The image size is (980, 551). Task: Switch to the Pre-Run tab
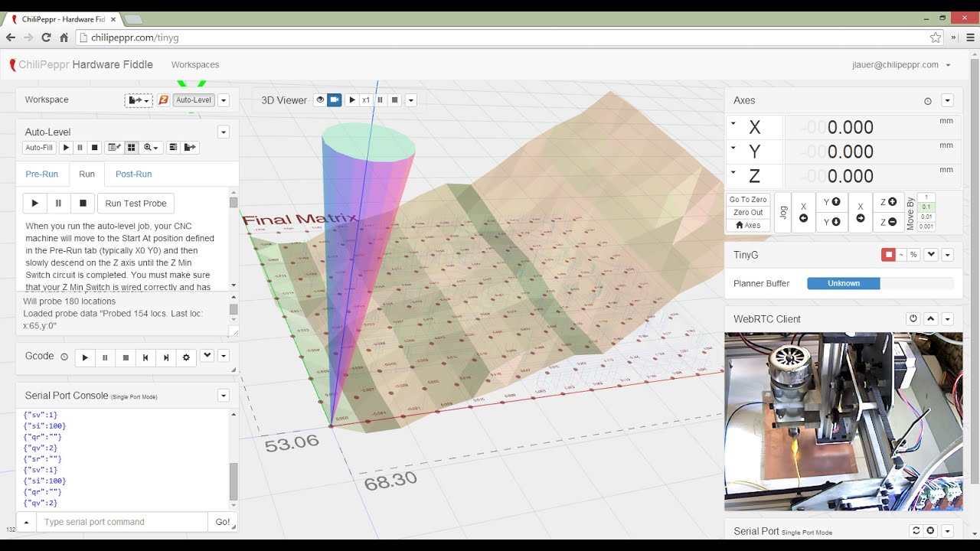[42, 174]
